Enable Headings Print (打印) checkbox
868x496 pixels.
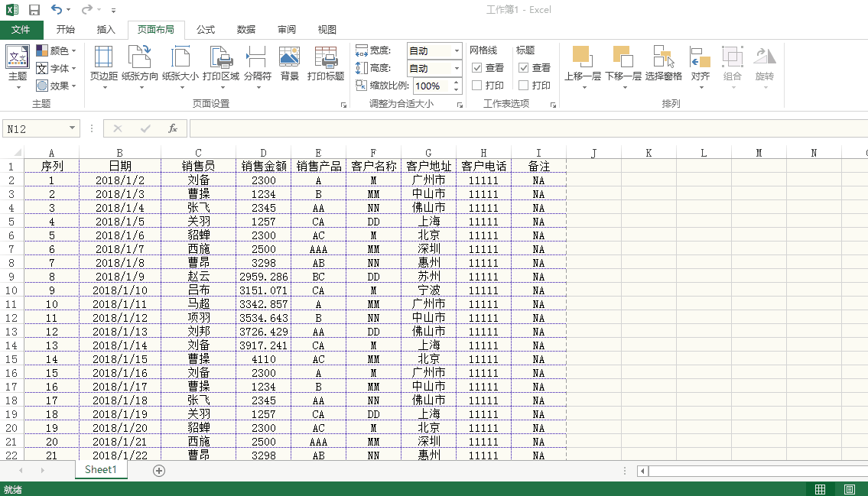click(523, 85)
